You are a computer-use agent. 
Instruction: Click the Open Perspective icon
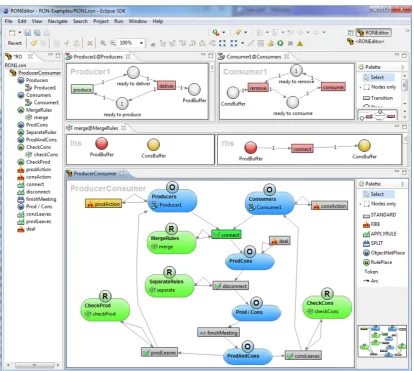coord(350,33)
